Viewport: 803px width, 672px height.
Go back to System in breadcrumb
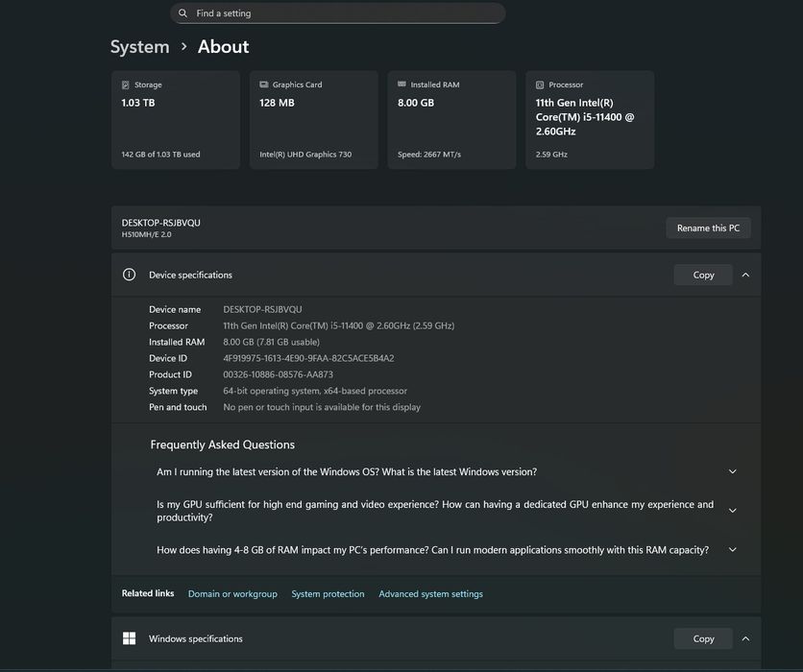click(139, 47)
